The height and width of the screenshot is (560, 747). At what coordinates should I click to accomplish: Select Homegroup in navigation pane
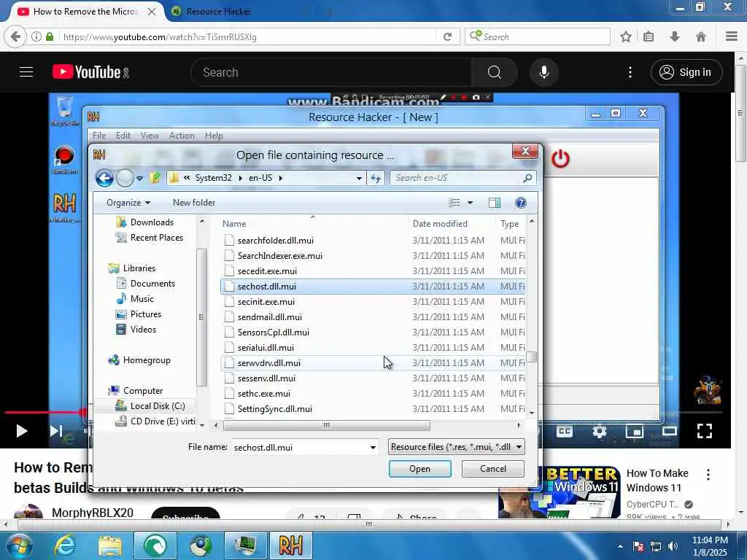(x=146, y=360)
